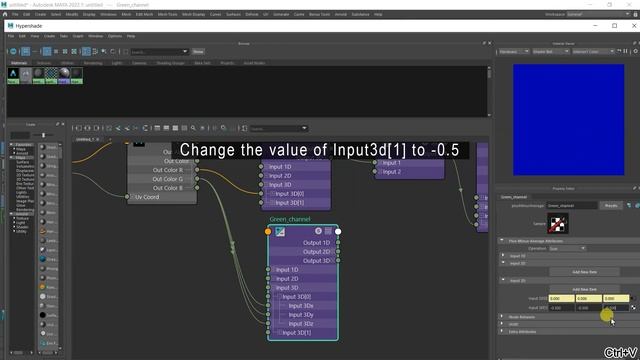Collapse the Favorites category in Create panel
This screenshot has width=640, height=360.
11,144
